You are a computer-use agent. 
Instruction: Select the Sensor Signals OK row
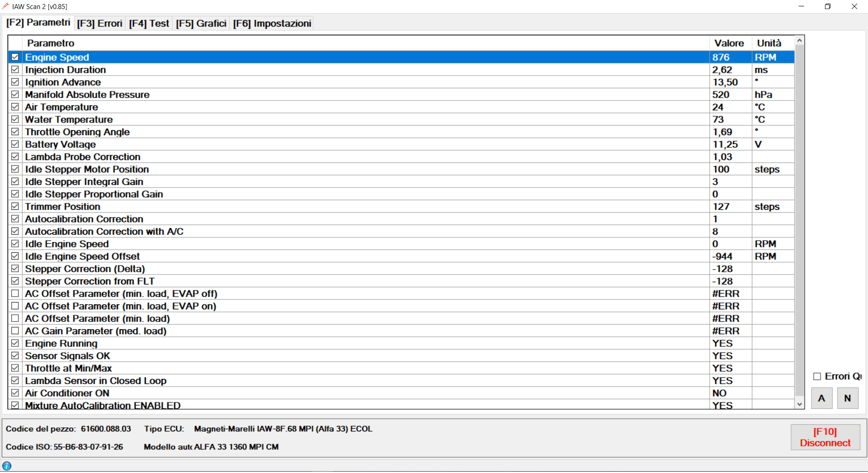pos(401,356)
